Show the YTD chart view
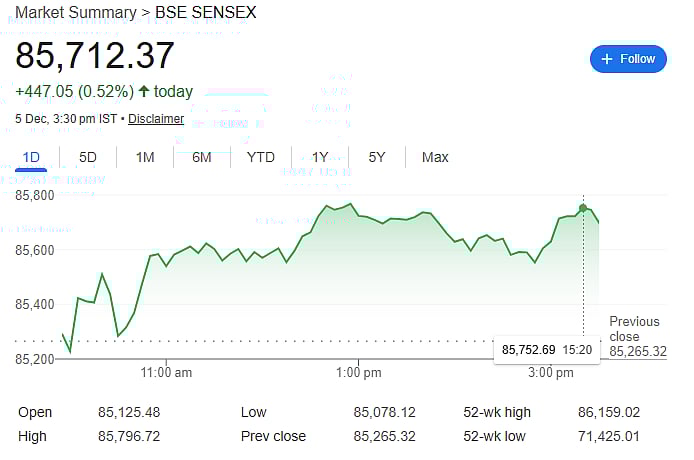This screenshot has height=460, width=694. pyautogui.click(x=261, y=157)
